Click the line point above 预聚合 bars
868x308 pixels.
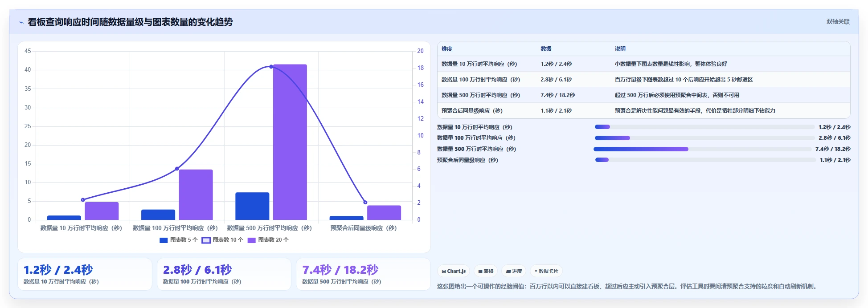[x=365, y=203]
